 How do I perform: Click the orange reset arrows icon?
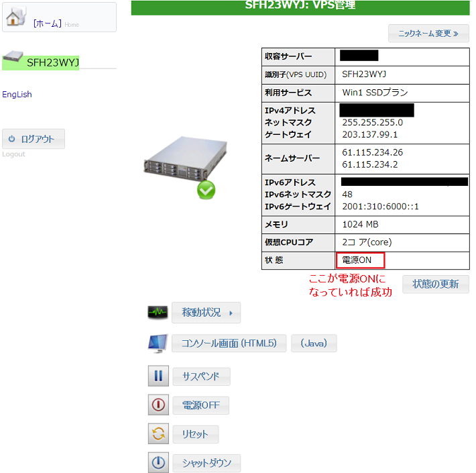click(158, 433)
